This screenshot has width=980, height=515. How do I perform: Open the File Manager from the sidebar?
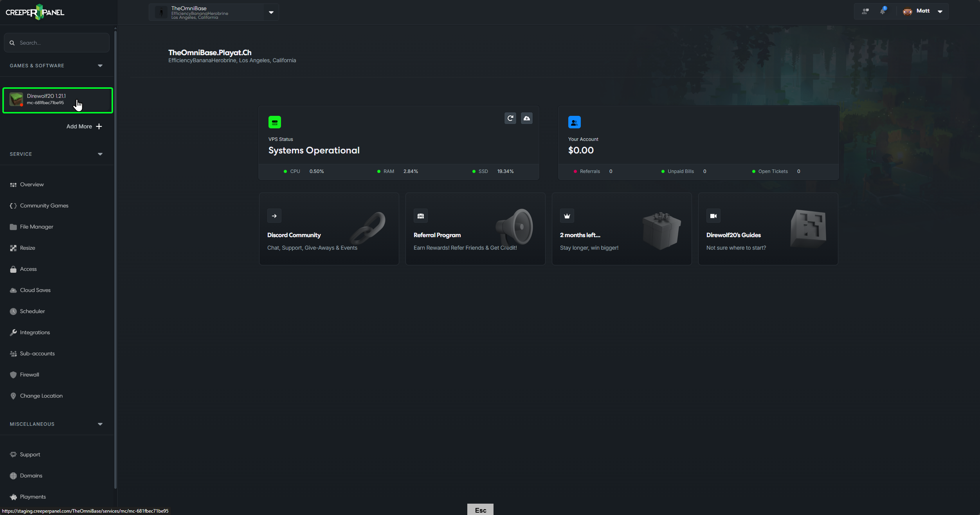pyautogui.click(x=37, y=227)
